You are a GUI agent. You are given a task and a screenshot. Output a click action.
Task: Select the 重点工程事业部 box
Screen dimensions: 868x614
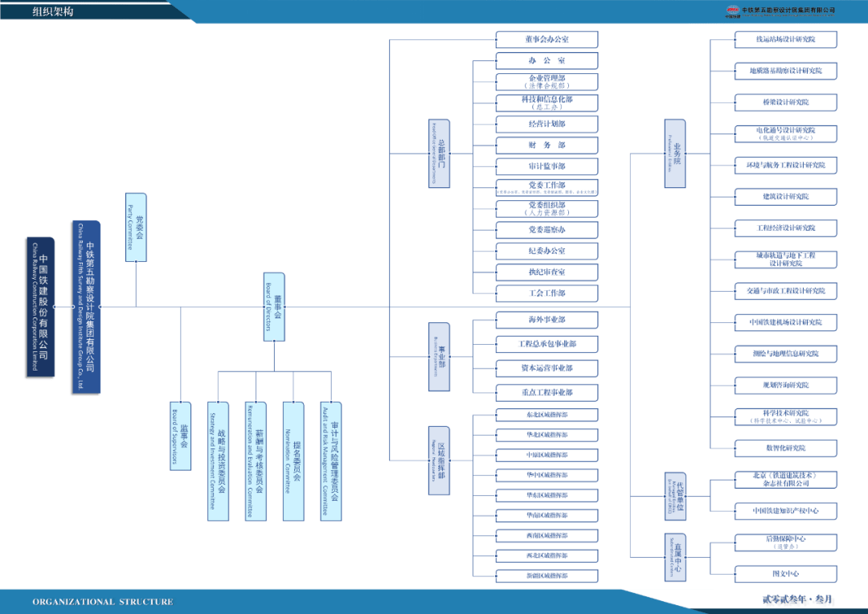(547, 392)
